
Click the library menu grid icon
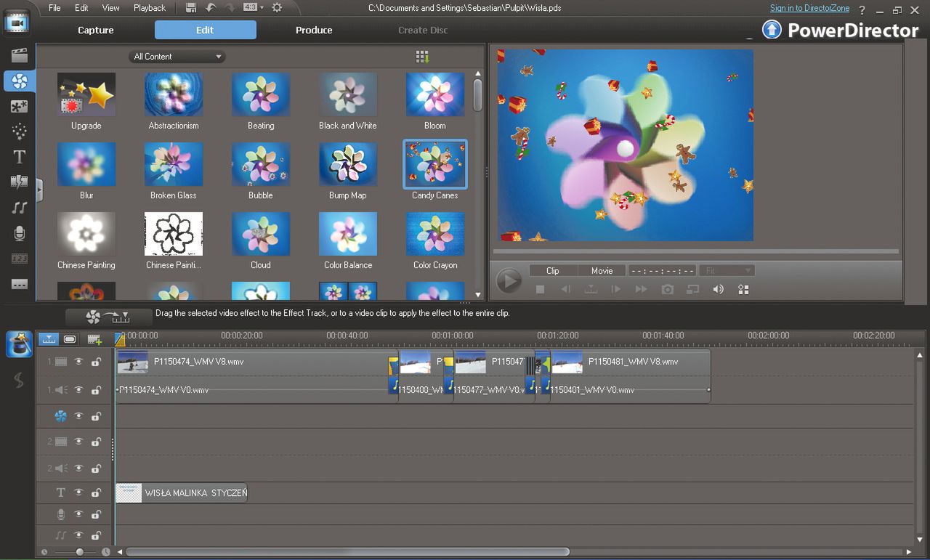coord(422,57)
